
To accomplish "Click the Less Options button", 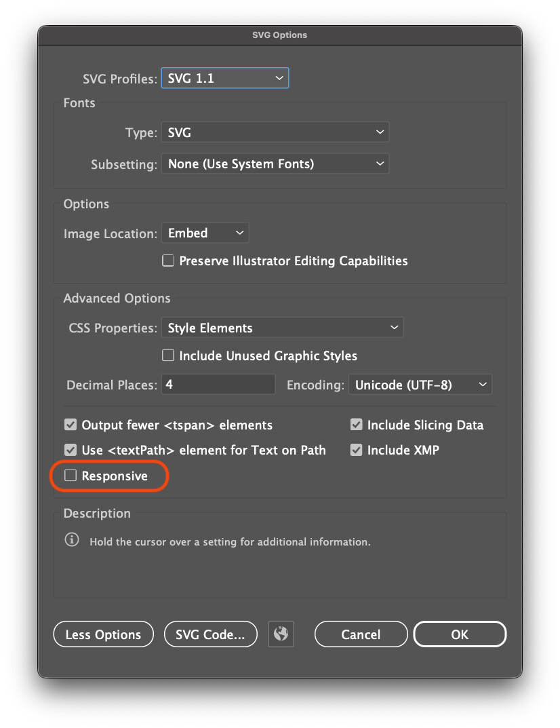I will [104, 634].
